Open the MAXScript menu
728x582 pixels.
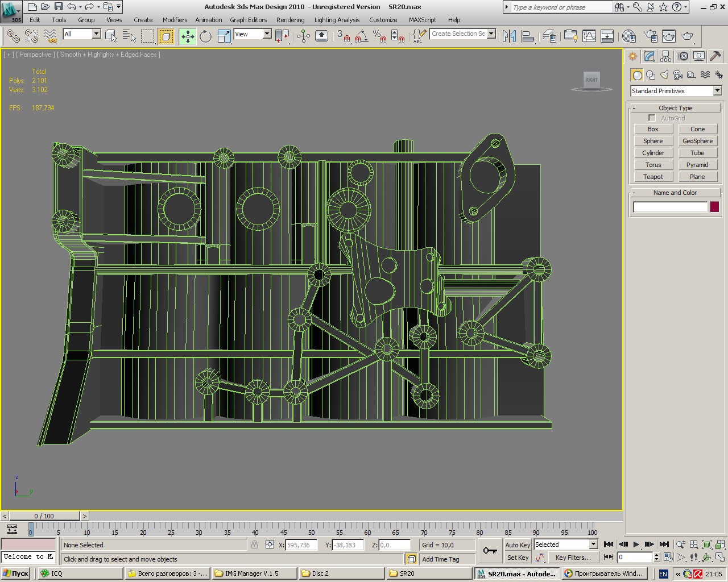click(423, 20)
